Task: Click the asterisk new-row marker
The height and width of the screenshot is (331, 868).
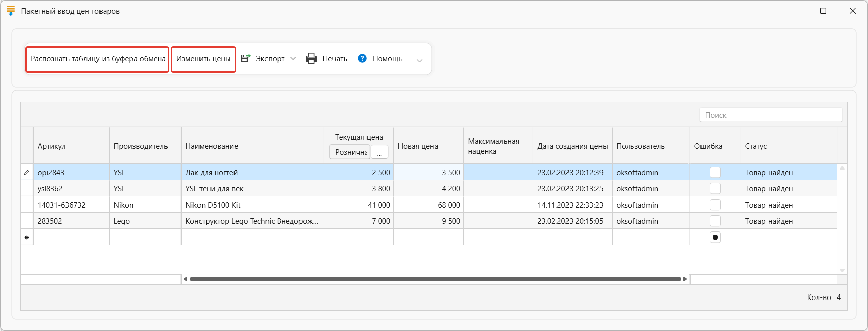Action: click(x=27, y=237)
